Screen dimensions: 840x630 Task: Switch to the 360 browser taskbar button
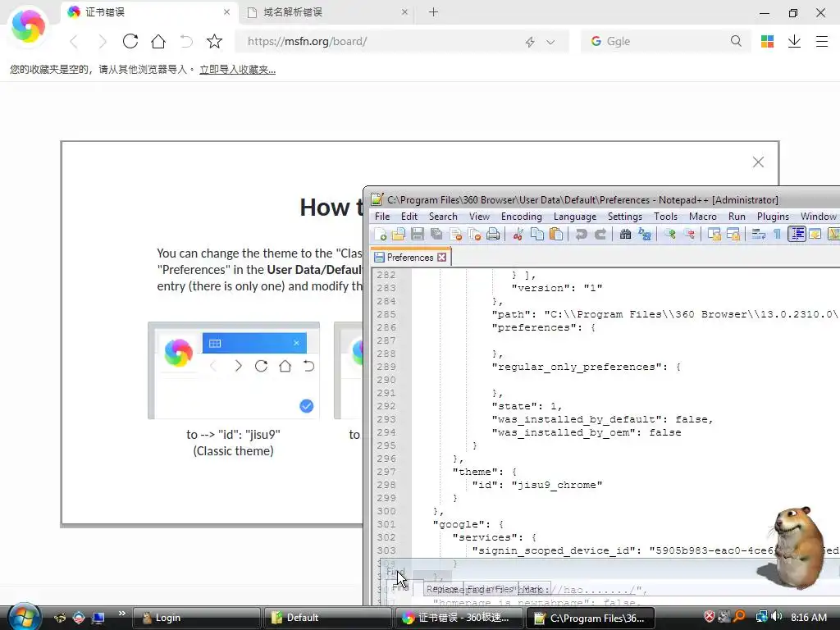459,618
